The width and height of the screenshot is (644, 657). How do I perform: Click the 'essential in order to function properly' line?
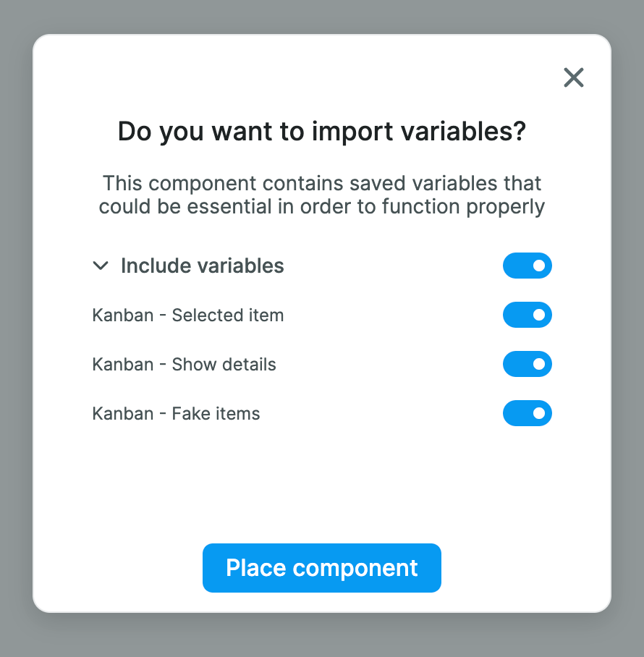click(321, 207)
